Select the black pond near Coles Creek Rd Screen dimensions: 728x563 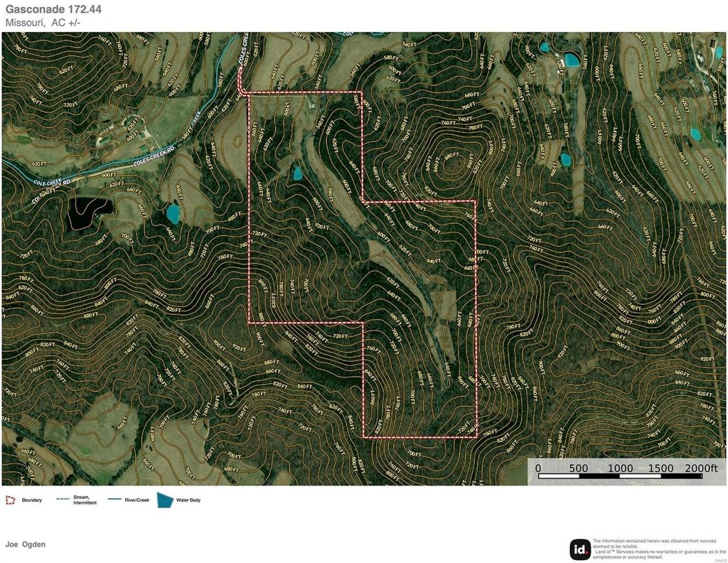(x=89, y=212)
